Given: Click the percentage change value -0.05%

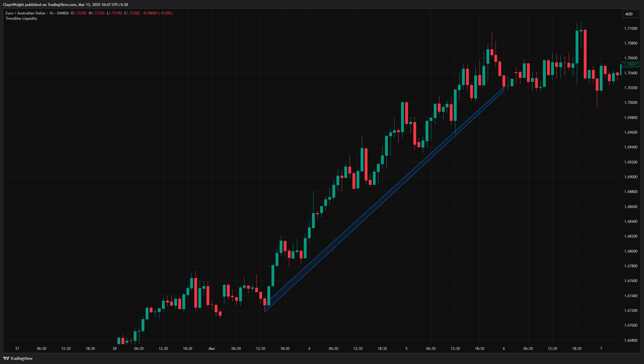Looking at the screenshot, I should coord(165,13).
